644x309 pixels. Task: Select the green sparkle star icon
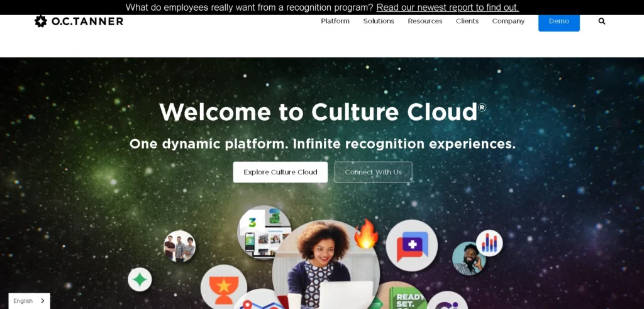140,279
